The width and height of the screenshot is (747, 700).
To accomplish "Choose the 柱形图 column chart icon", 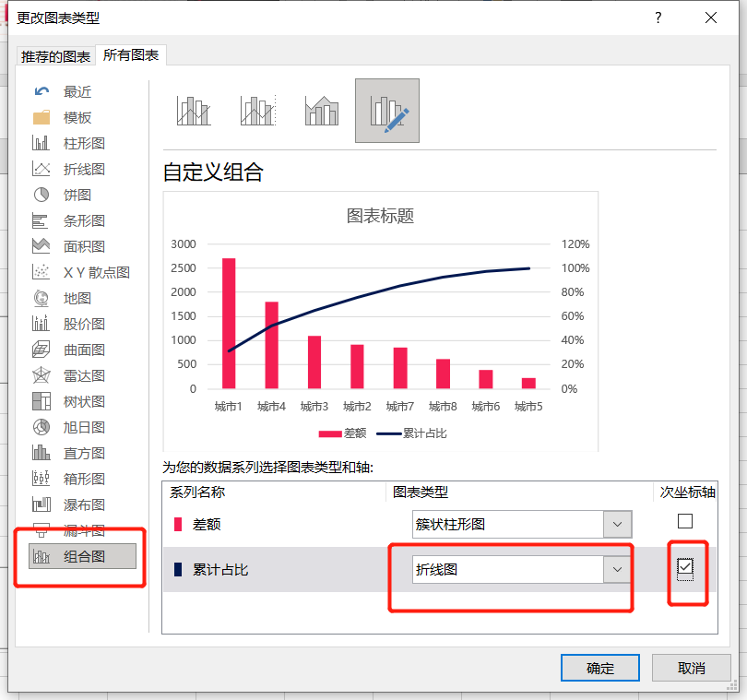I will pos(41,143).
